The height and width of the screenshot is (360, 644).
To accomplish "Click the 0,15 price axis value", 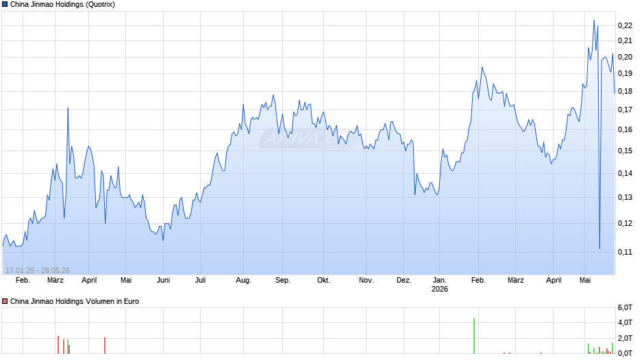I will [625, 151].
